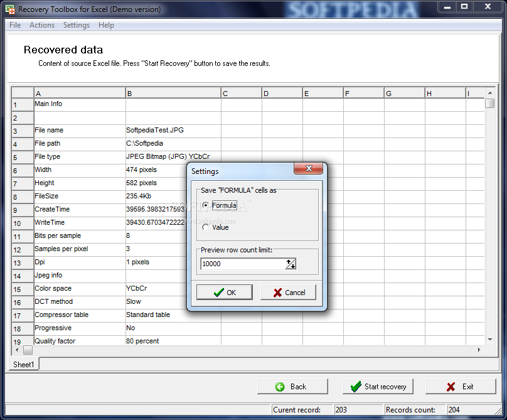The image size is (507, 420).
Task: Select column F header
Action: click(x=363, y=93)
